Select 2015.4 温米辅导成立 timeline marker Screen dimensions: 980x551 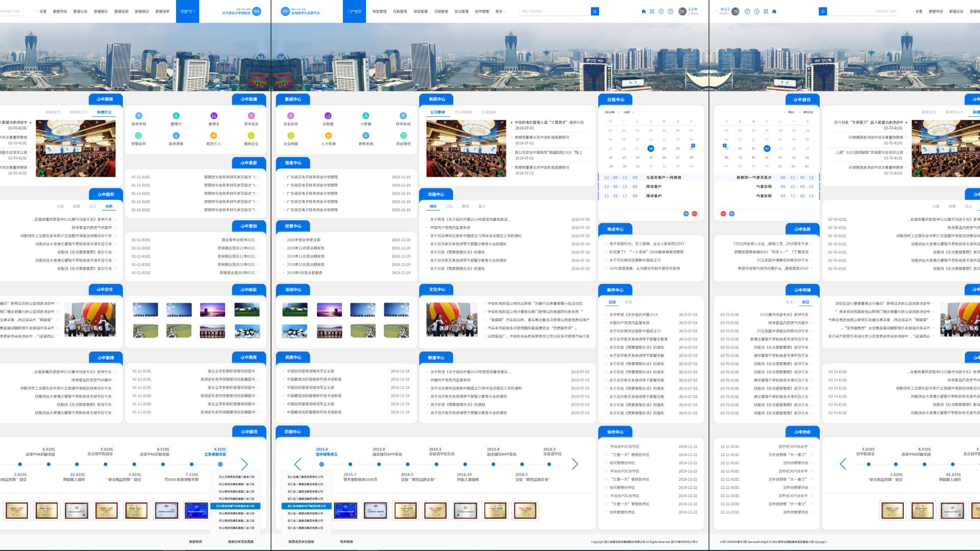[322, 464]
